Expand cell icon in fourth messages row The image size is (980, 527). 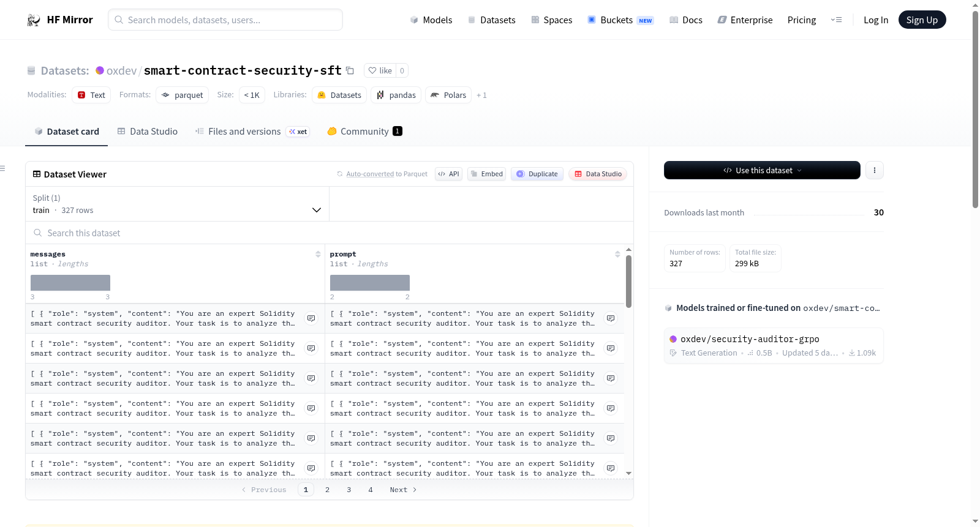311,408
